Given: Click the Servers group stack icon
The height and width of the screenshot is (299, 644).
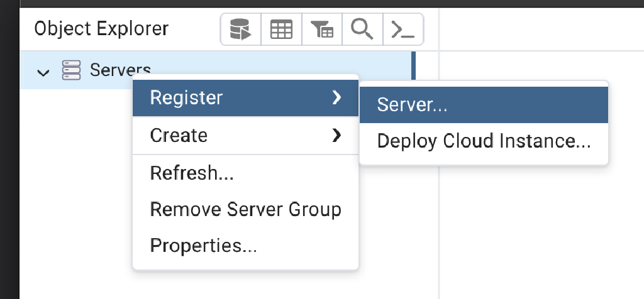Looking at the screenshot, I should click(x=71, y=70).
